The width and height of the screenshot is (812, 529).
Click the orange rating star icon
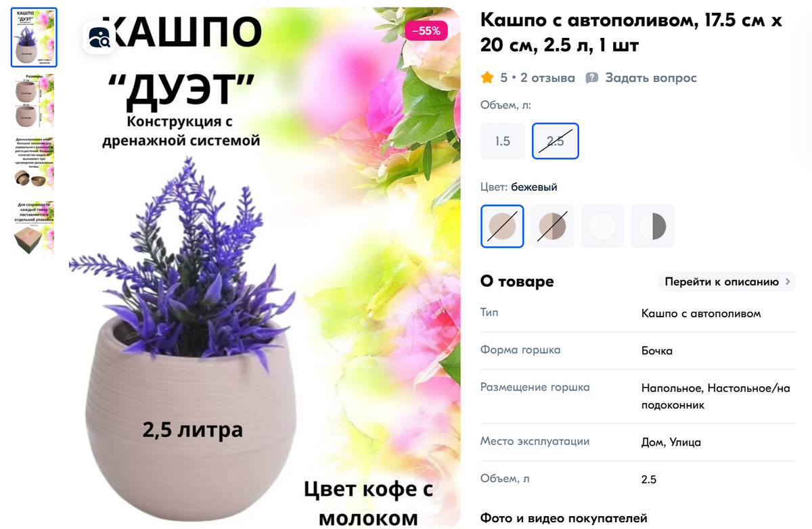pyautogui.click(x=487, y=78)
